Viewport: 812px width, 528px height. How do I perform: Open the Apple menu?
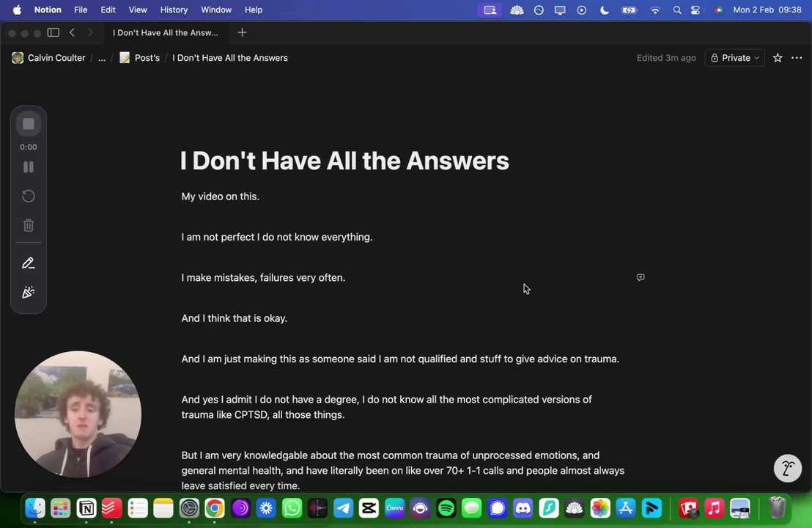tap(17, 10)
